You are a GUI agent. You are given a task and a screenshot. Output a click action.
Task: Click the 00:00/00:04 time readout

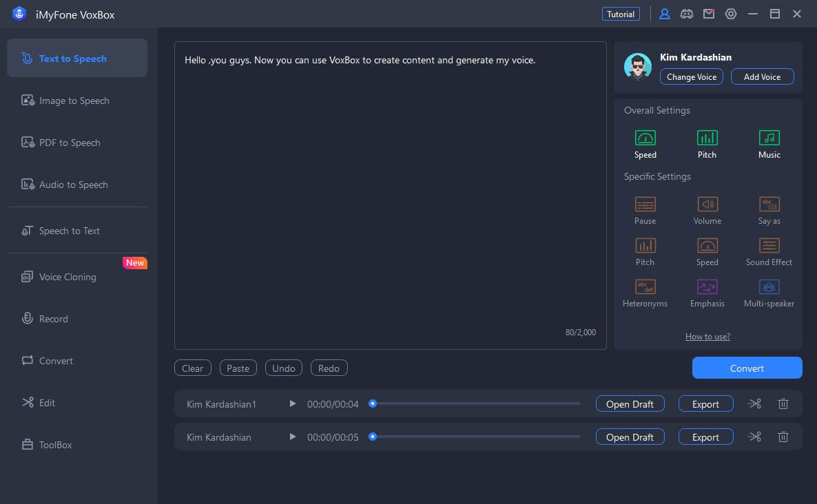333,404
